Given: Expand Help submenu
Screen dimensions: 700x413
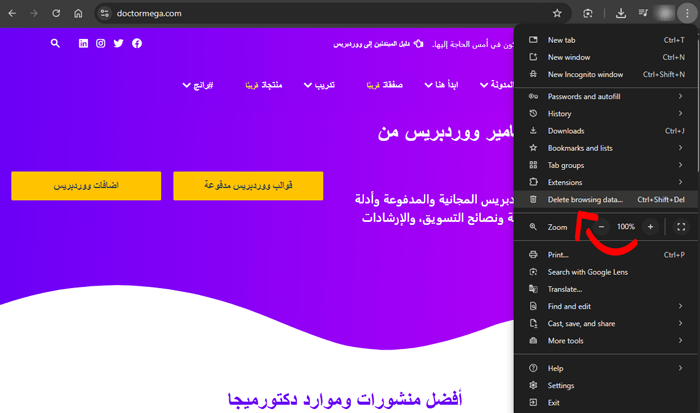Looking at the screenshot, I should click(x=605, y=368).
